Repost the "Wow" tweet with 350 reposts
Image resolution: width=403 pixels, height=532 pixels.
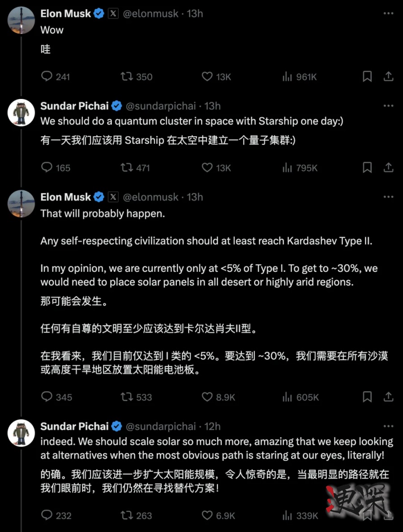127,77
